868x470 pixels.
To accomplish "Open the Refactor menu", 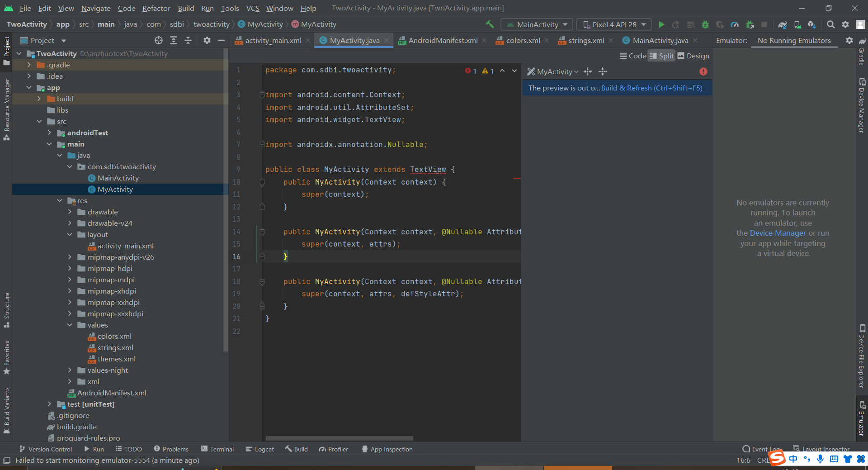I will pyautogui.click(x=156, y=8).
